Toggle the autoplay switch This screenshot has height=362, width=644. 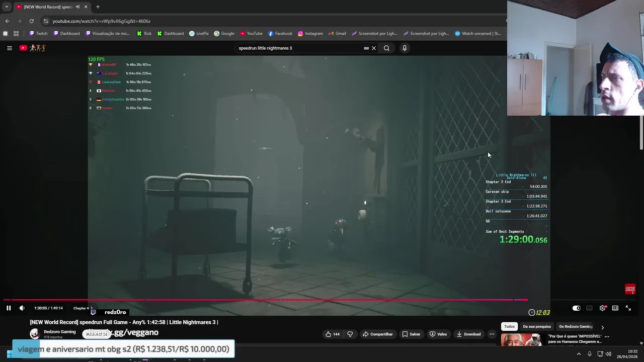(577, 308)
